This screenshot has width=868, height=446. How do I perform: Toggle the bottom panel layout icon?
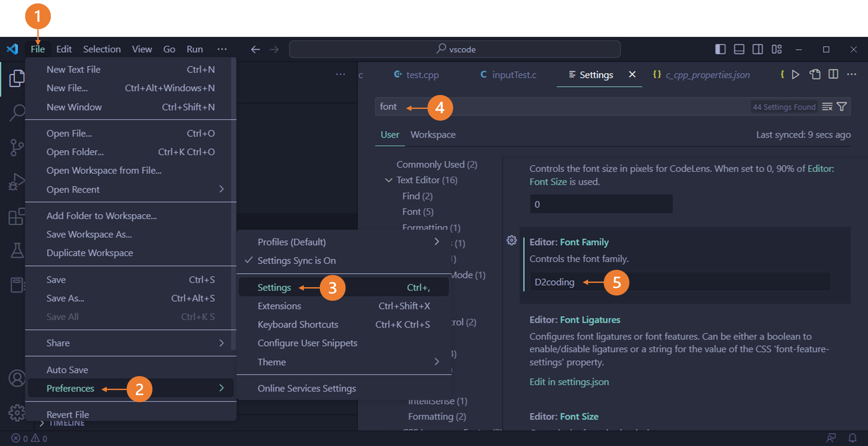pos(739,49)
